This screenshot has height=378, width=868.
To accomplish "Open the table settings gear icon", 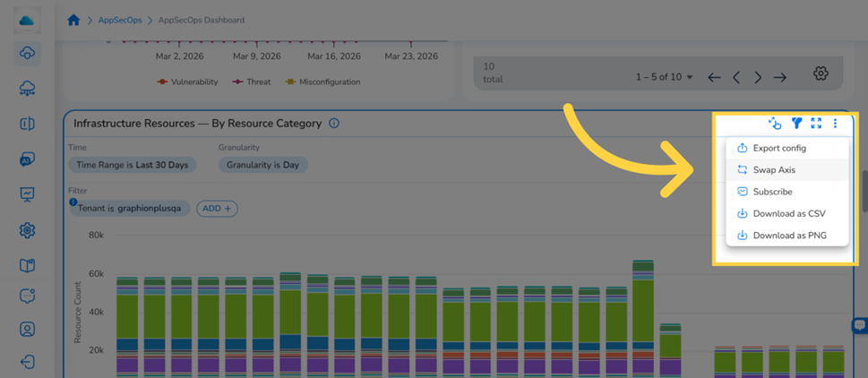I will click(821, 73).
